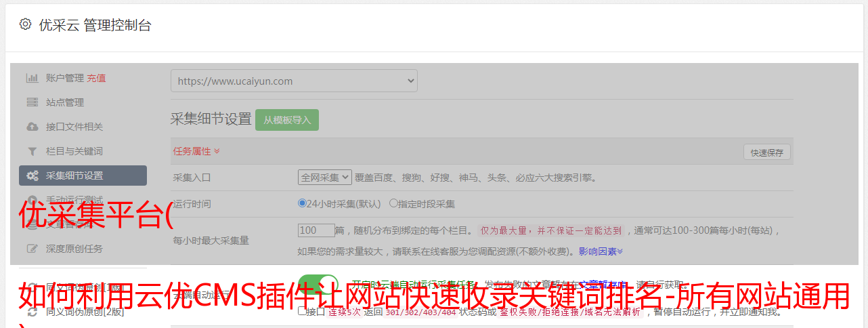Select the 指定时段采集 radio button
868x328 pixels.
click(393, 203)
